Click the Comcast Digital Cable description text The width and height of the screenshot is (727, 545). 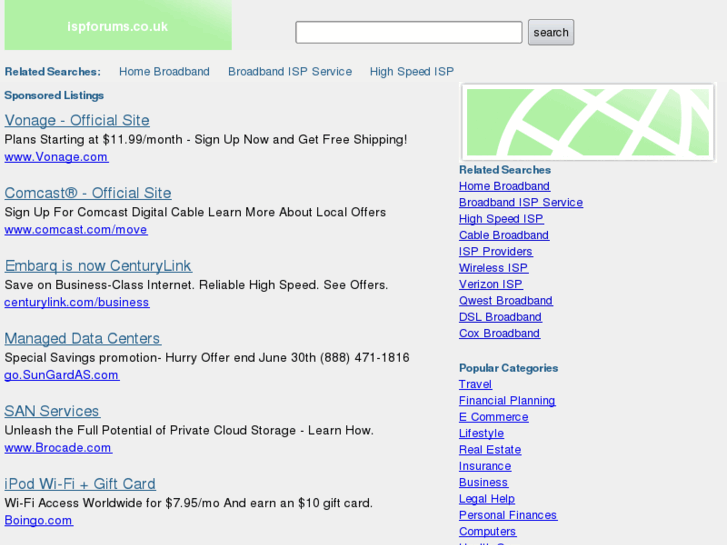point(195,212)
